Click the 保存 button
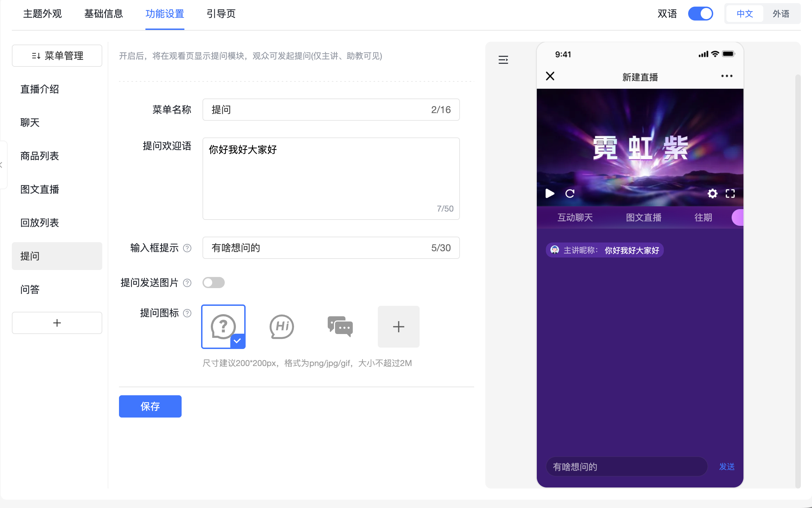Viewport: 812px width, 508px height. tap(150, 406)
